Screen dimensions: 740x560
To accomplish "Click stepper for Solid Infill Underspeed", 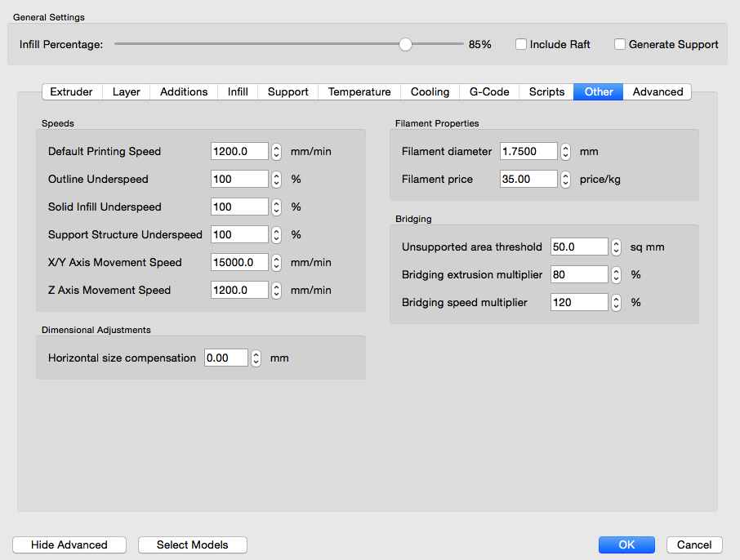I will (276, 207).
